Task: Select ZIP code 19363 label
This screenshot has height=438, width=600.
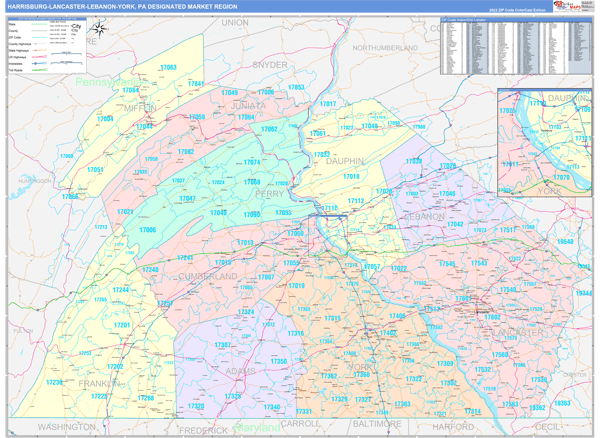Action: [562, 403]
